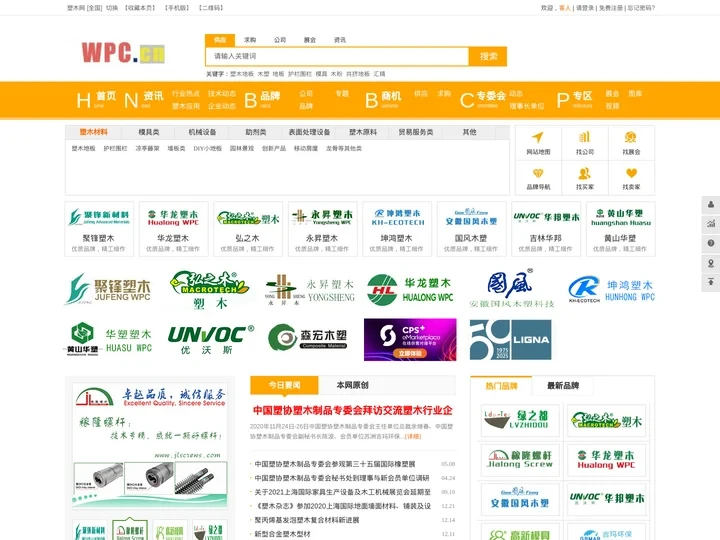Open the 聚锋塑木 brand card
720x540 pixels.
coord(99,229)
